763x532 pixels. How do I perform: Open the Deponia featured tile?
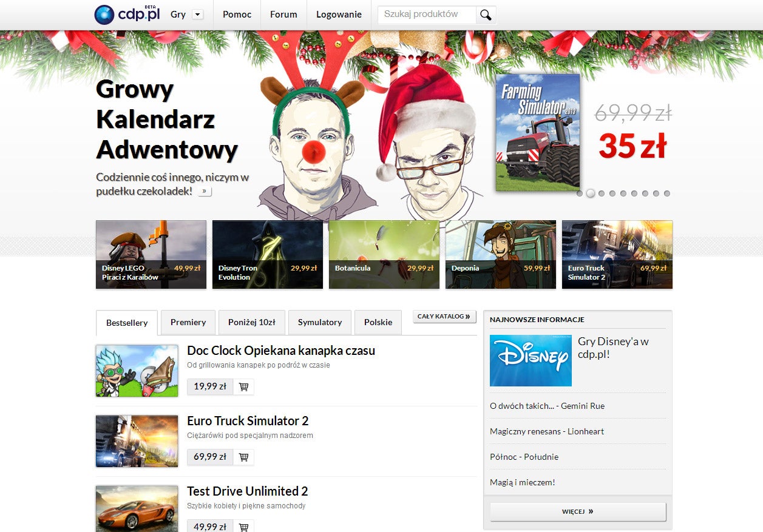[x=501, y=255]
